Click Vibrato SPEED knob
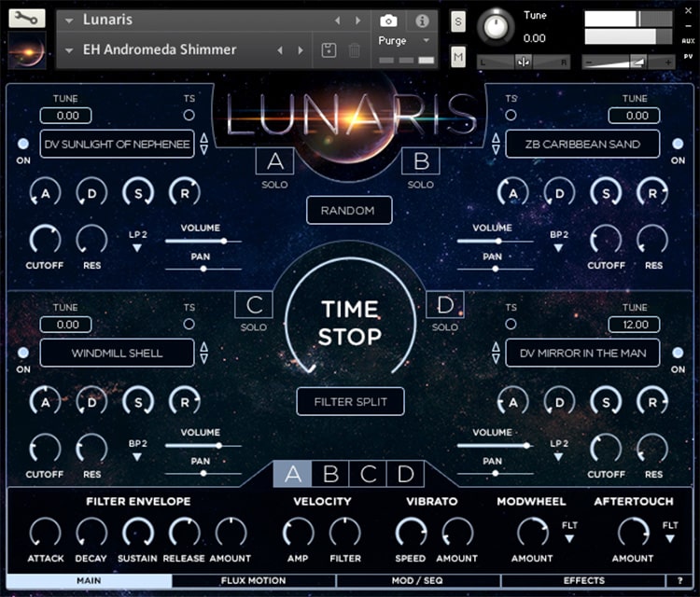Screen dimensions: 700x597 [x=411, y=533]
